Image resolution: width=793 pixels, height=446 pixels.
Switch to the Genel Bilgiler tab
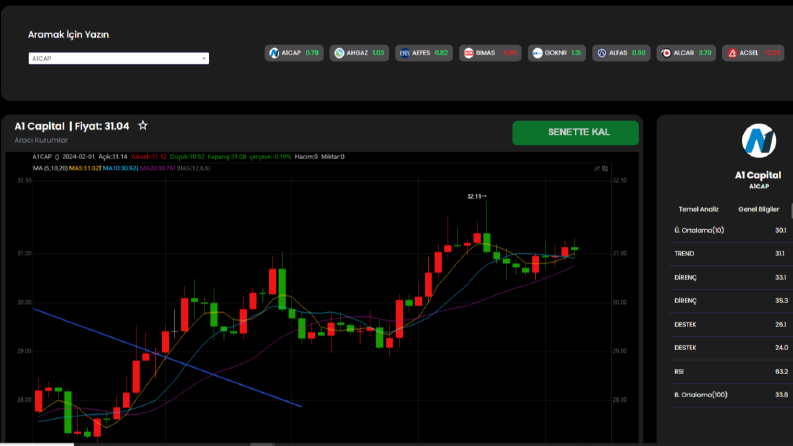(759, 209)
